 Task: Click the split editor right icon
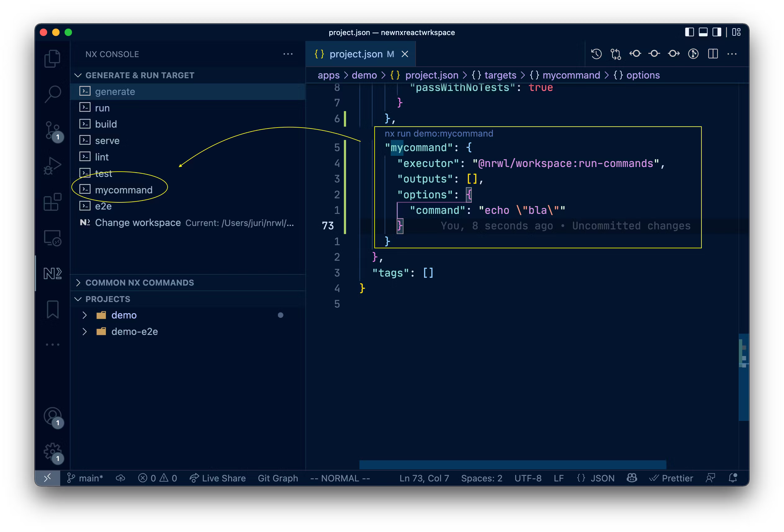tap(713, 54)
